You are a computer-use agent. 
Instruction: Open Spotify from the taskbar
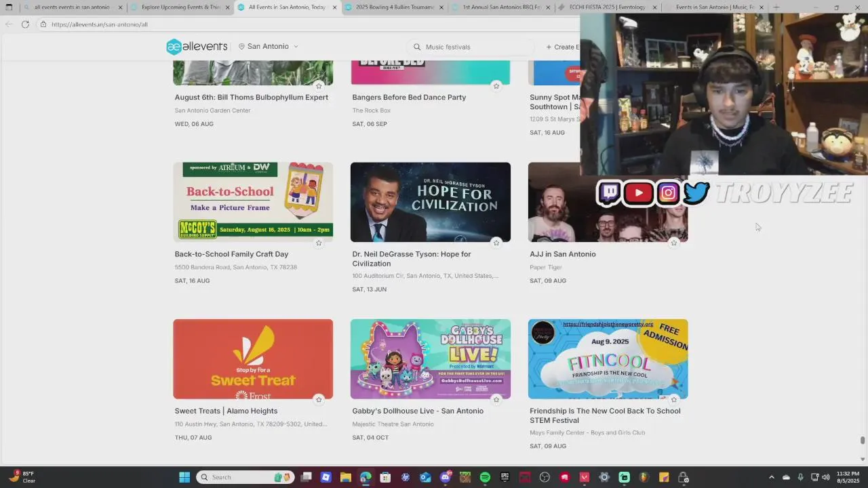point(485,477)
